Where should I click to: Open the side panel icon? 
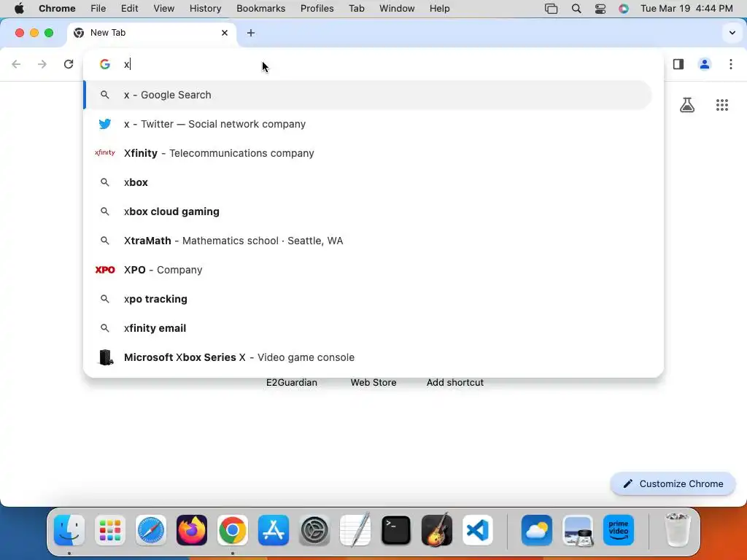tap(678, 64)
